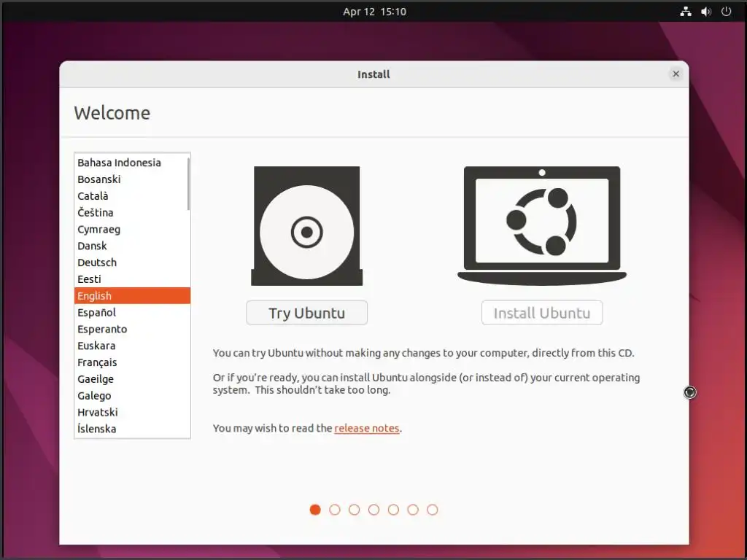
Task: Pick Hrvatski in the language list
Action: coord(132,413)
